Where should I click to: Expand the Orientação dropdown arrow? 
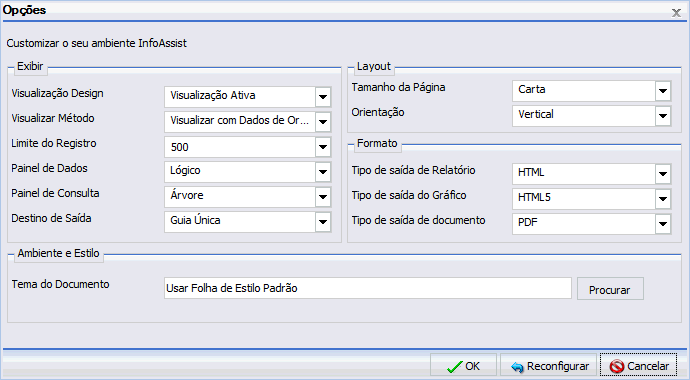(663, 116)
